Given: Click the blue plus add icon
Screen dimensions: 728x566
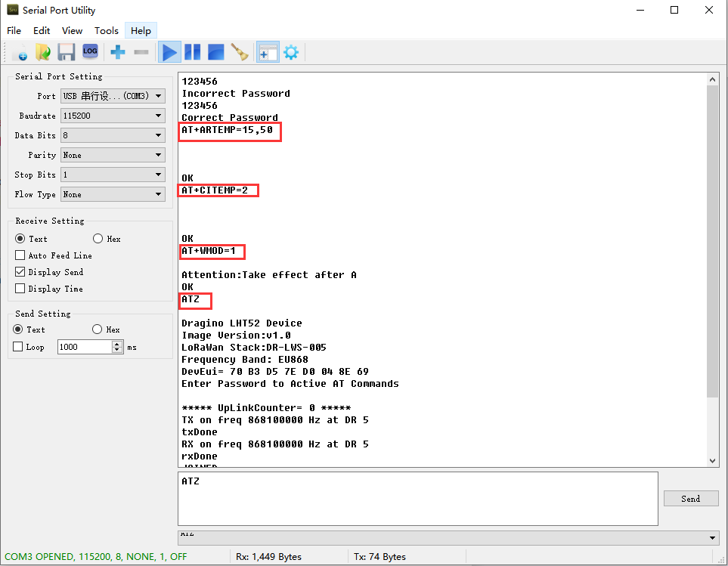Looking at the screenshot, I should [117, 52].
